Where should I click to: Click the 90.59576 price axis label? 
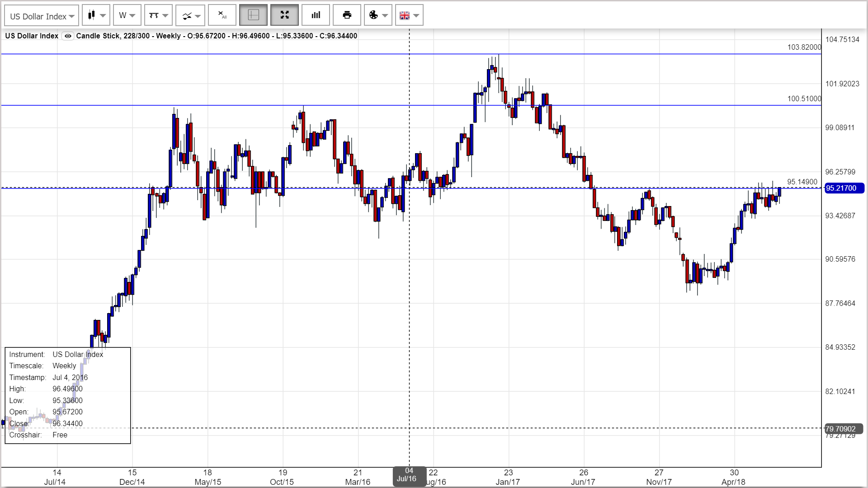(x=840, y=259)
